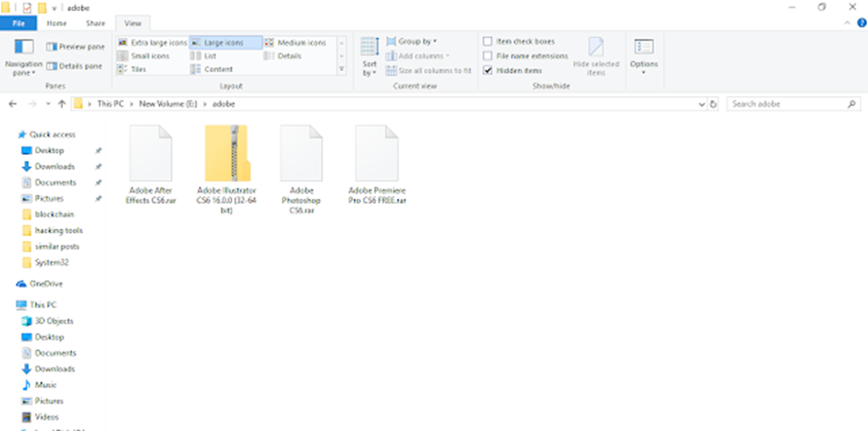Image resolution: width=868 pixels, height=431 pixels.
Task: Click Size all columns to fit
Action: [428, 71]
